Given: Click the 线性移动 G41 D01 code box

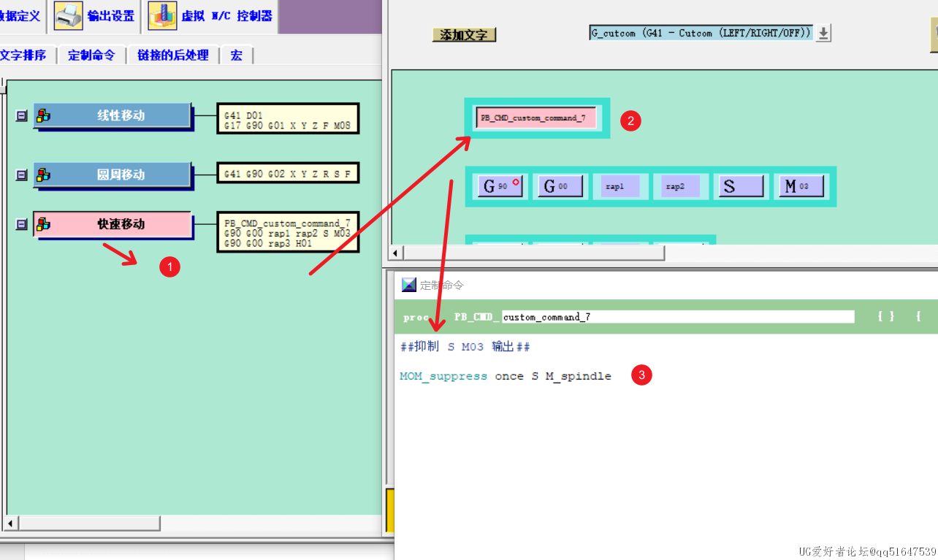Looking at the screenshot, I should pos(288,118).
